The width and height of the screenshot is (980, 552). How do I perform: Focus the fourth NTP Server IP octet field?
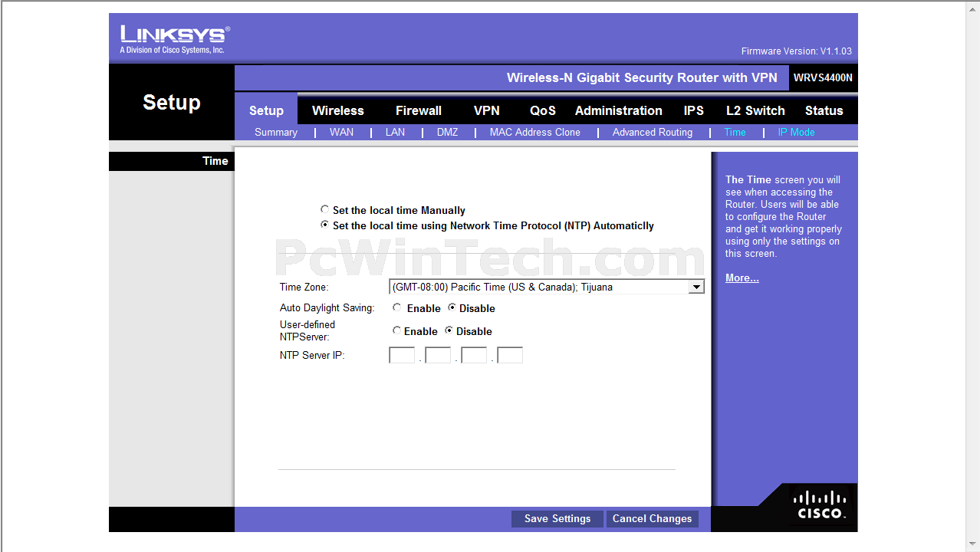coord(510,355)
